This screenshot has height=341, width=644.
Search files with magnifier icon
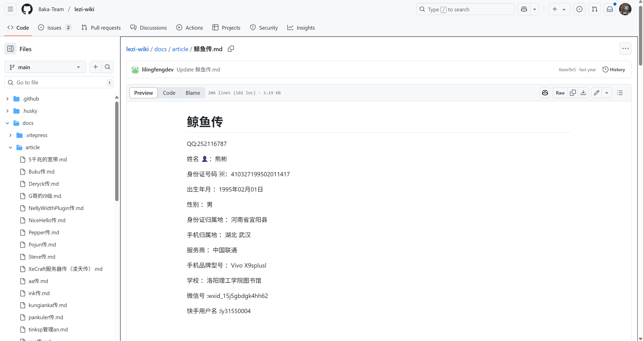pos(108,67)
